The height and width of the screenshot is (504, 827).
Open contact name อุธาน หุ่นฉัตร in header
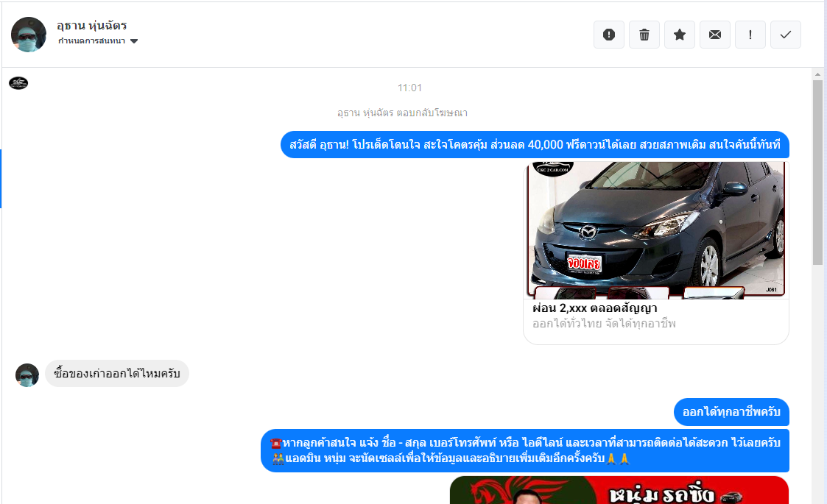pyautogui.click(x=91, y=26)
